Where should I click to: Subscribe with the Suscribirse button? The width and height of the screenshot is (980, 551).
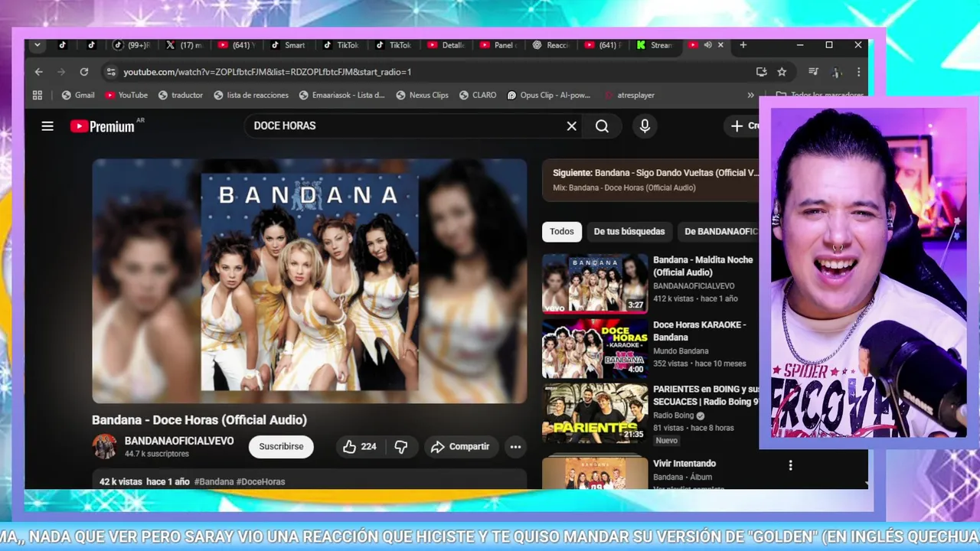pos(281,447)
